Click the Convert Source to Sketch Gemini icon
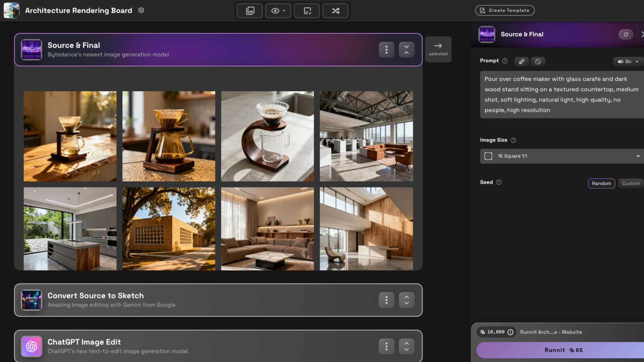This screenshot has height=362, width=644. click(x=32, y=300)
